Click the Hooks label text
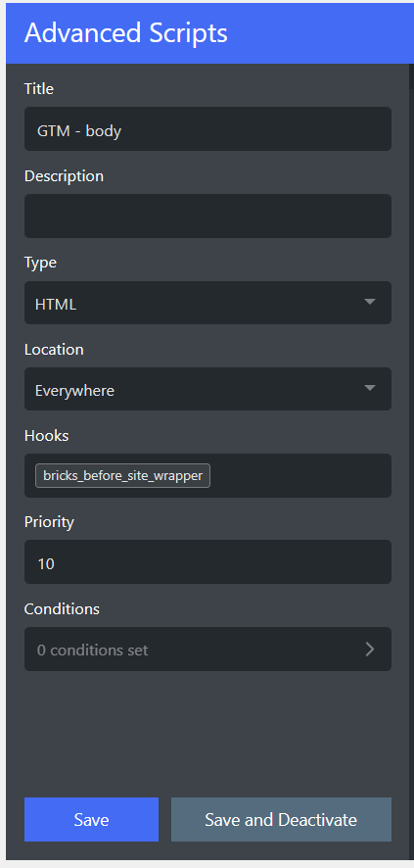The width and height of the screenshot is (414, 868). 46,436
